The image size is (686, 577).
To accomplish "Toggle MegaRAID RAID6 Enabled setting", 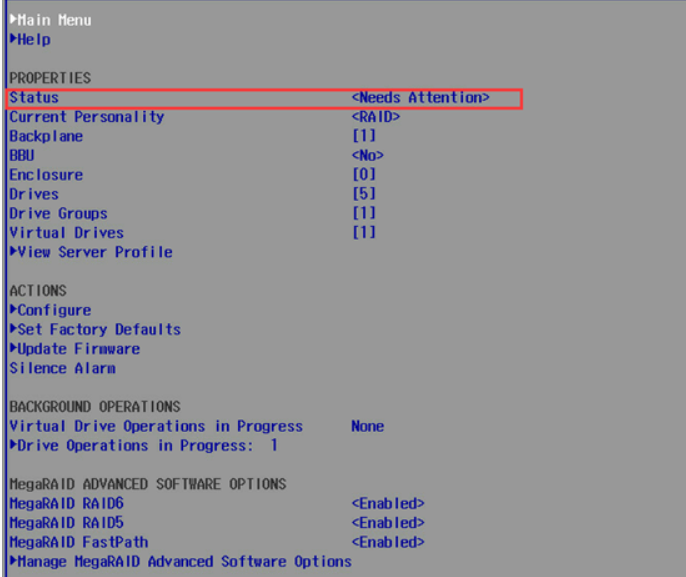I will tap(388, 503).
